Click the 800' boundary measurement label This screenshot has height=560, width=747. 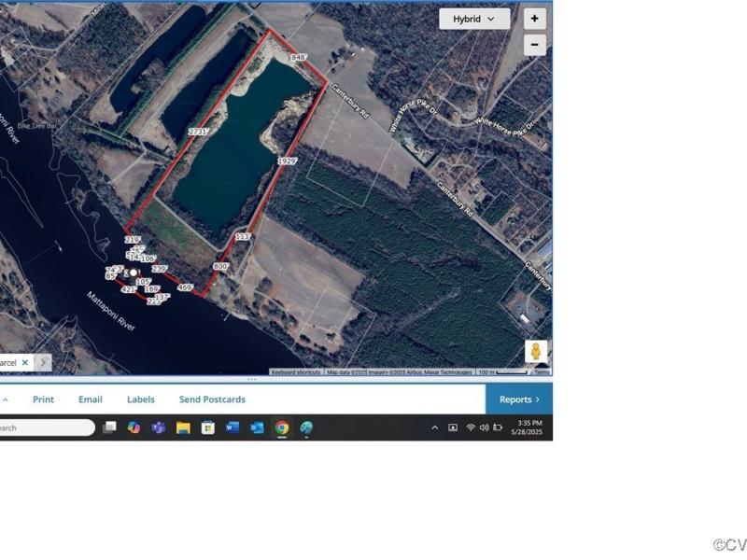(220, 267)
